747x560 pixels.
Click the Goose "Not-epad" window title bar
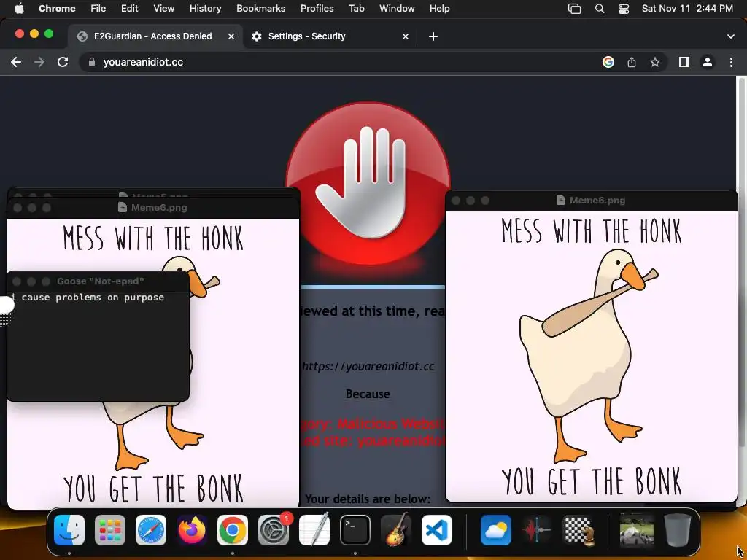[x=98, y=281]
